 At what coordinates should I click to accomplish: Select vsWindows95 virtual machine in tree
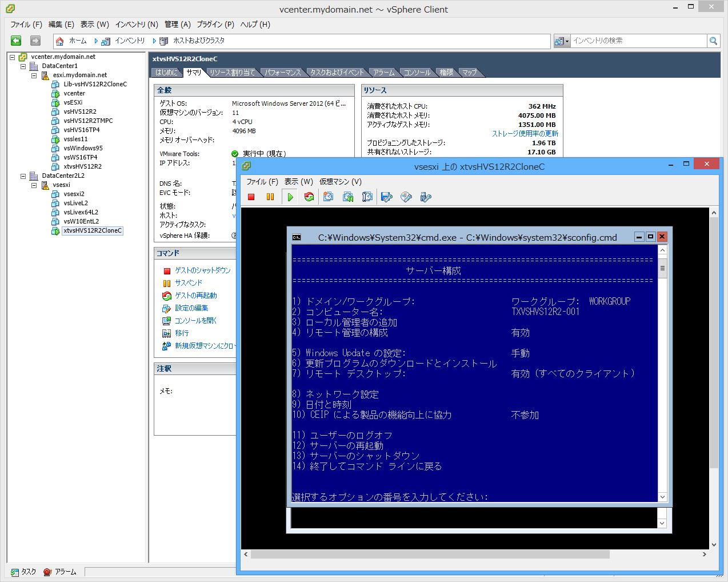click(x=83, y=148)
